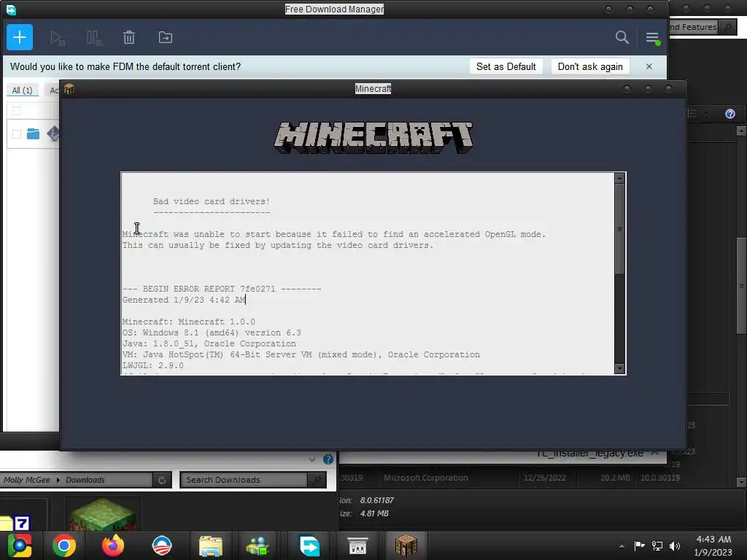This screenshot has height=560, width=747.
Task: Click the "Java: 1.8.0_51, Oracle Corporation" line
Action: 209,344
